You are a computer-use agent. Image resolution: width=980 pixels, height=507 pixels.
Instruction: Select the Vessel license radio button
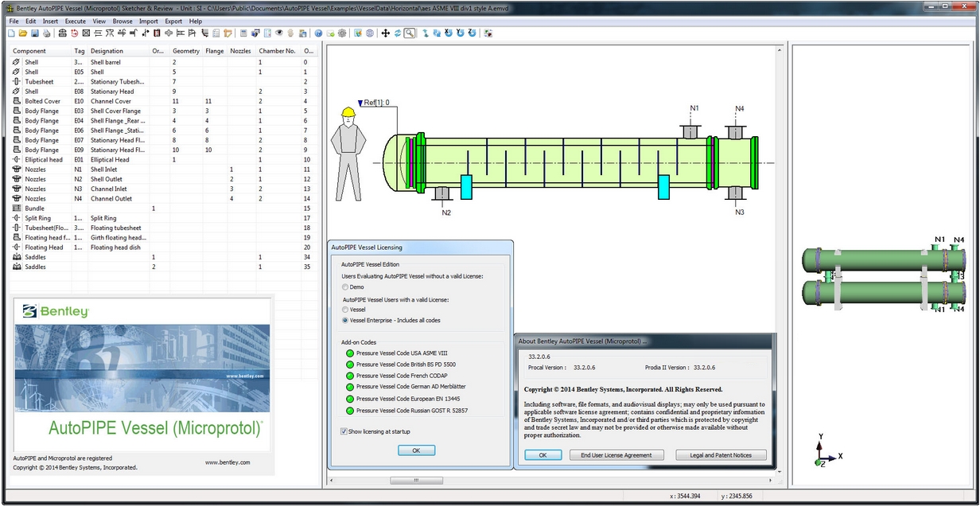click(x=344, y=309)
